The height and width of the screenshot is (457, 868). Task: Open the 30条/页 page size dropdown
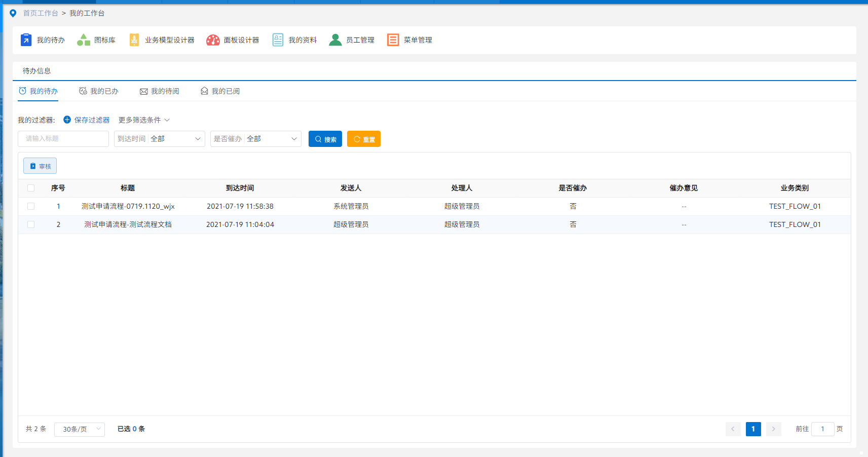point(80,429)
